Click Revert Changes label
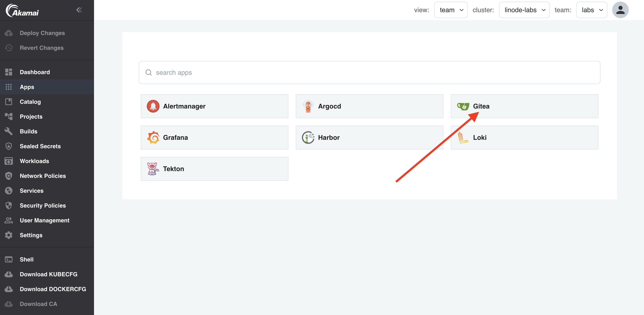Viewport: 644px width, 315px height. [42, 48]
